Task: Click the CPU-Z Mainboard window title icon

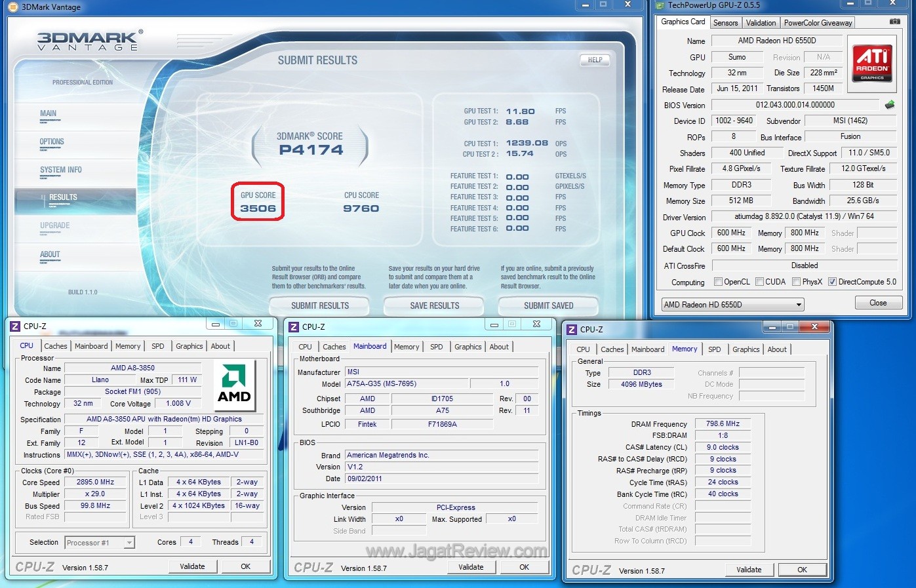Action: [294, 327]
